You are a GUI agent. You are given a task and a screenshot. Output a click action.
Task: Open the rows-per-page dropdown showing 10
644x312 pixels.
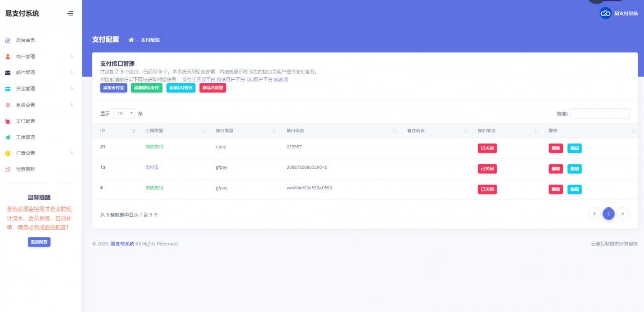[x=124, y=114]
